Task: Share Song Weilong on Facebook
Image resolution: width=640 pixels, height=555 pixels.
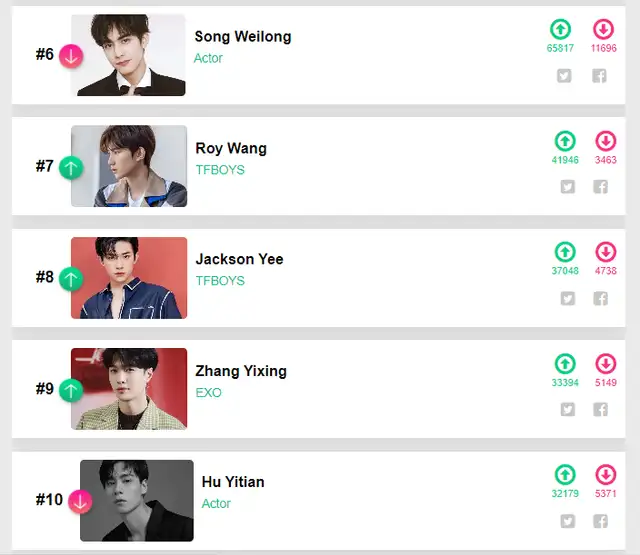Action: click(x=599, y=75)
